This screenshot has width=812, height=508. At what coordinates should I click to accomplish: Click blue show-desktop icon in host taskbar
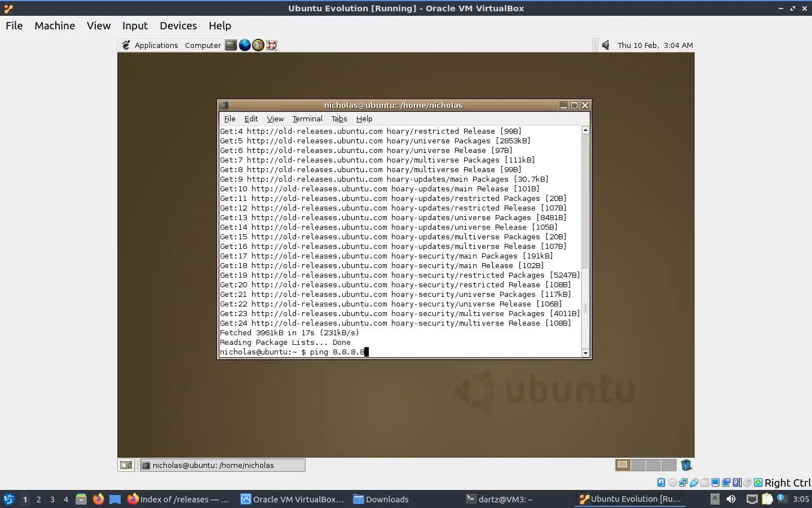click(x=115, y=499)
